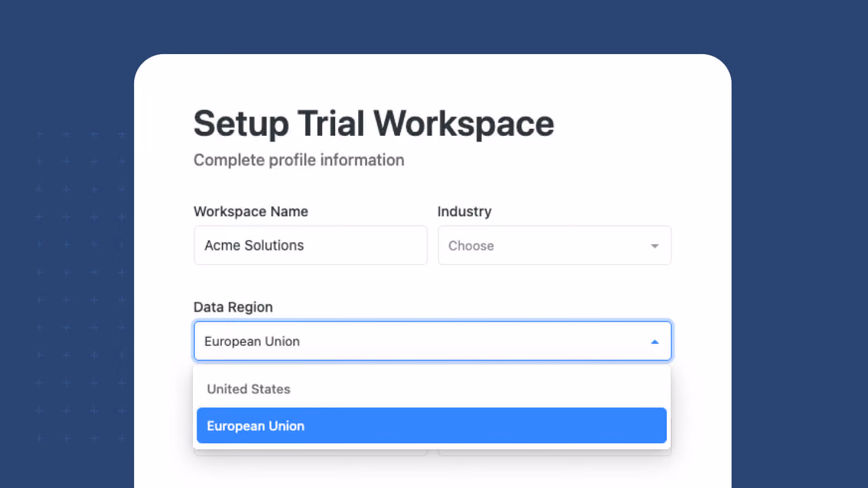Choose the European Union option
Screen dimensions: 868x488
pos(432,426)
